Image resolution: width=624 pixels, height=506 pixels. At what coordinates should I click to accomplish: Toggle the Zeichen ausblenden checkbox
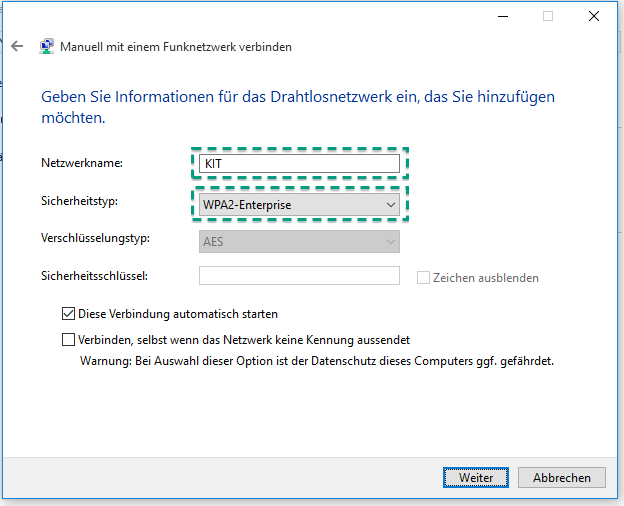click(423, 277)
